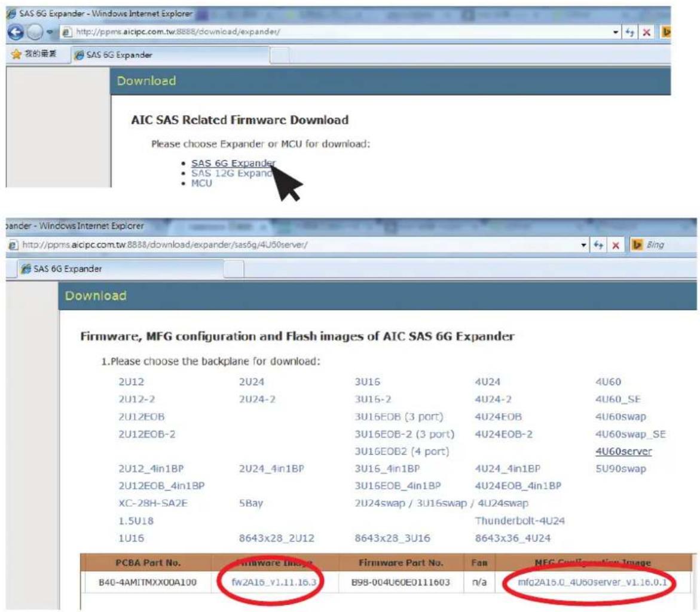Viewport: 700px width, 612px height.
Task: Click Refresh icon in upper browser window
Action: click(x=630, y=32)
